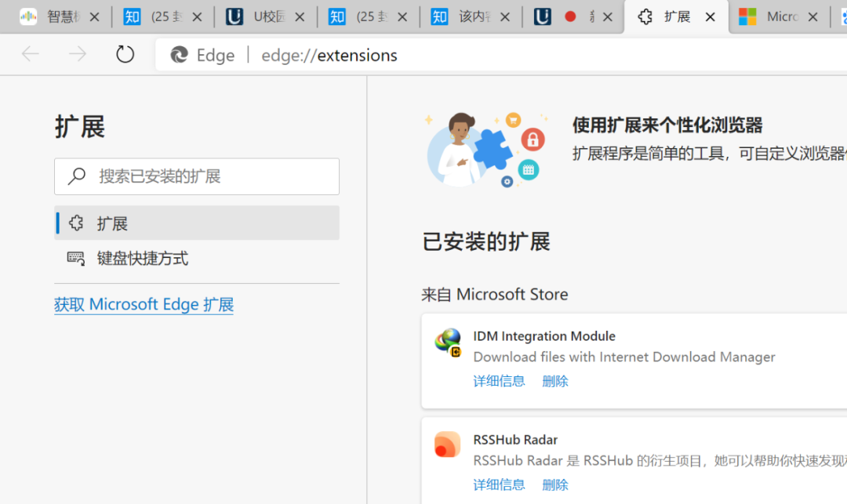The width and height of the screenshot is (847, 504).
Task: Click the 来自 Microsoft Store label
Action: 495,294
